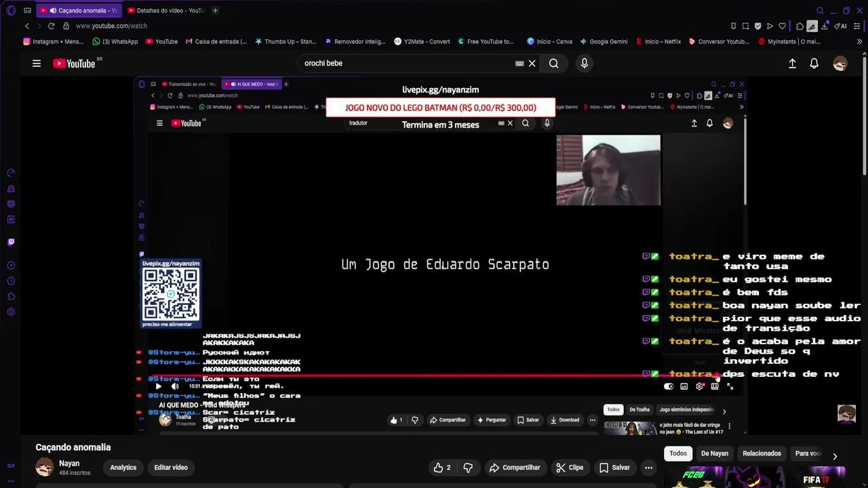This screenshot has height=488, width=868.
Task: Open the account avatar menu on YouTube
Action: [x=840, y=63]
